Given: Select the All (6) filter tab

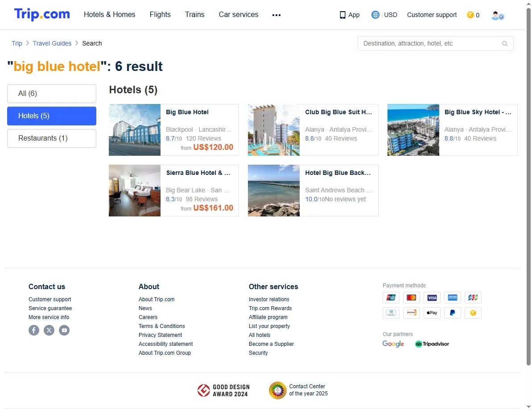Looking at the screenshot, I should click(52, 94).
